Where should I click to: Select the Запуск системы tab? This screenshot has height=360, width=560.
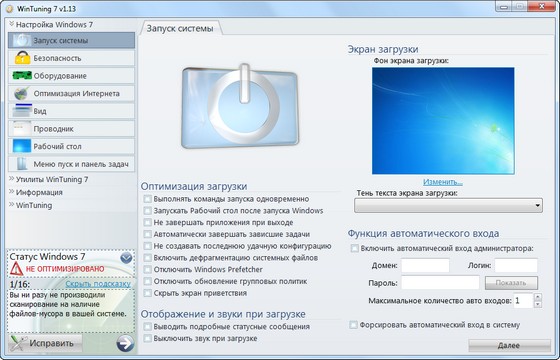180,28
